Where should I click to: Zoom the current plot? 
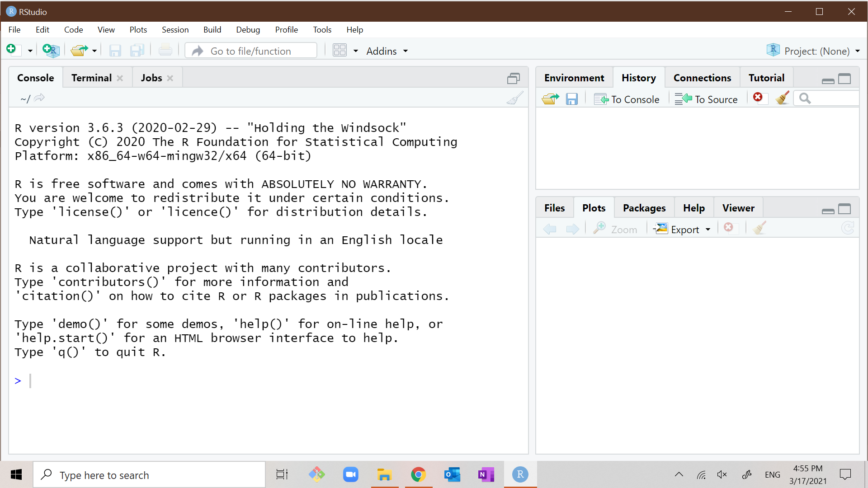616,229
